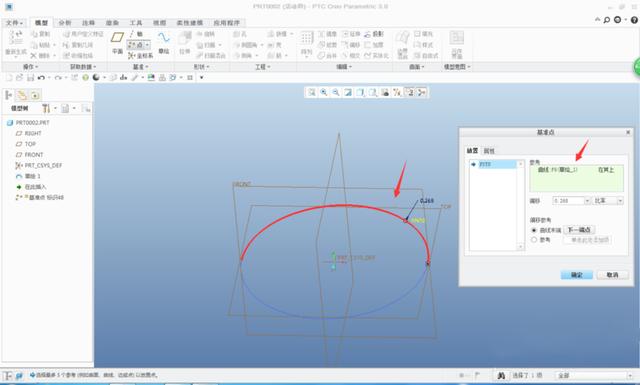Viewport: 640px width, 385px height.
Task: Toggle the model tree settings icon
Action: point(46,109)
